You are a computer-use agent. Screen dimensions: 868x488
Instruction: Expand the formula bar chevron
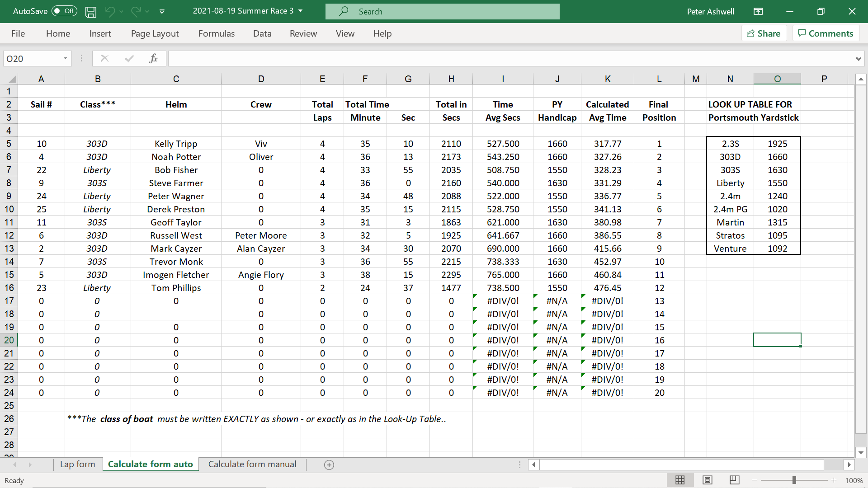tap(858, 59)
